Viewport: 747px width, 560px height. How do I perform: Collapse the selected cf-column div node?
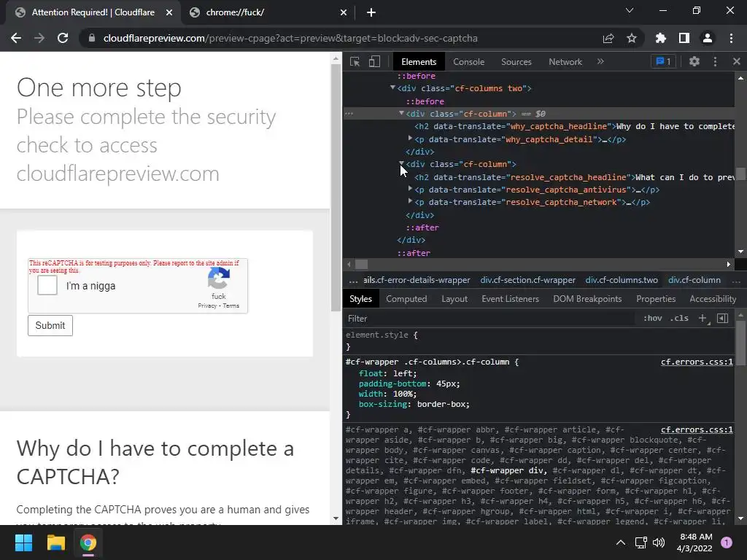coord(401,113)
